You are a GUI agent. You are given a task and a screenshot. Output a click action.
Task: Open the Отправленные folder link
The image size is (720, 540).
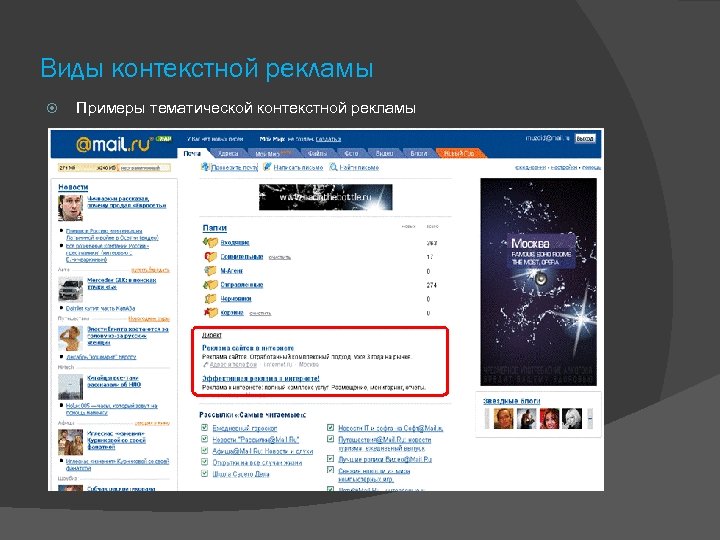[242, 285]
